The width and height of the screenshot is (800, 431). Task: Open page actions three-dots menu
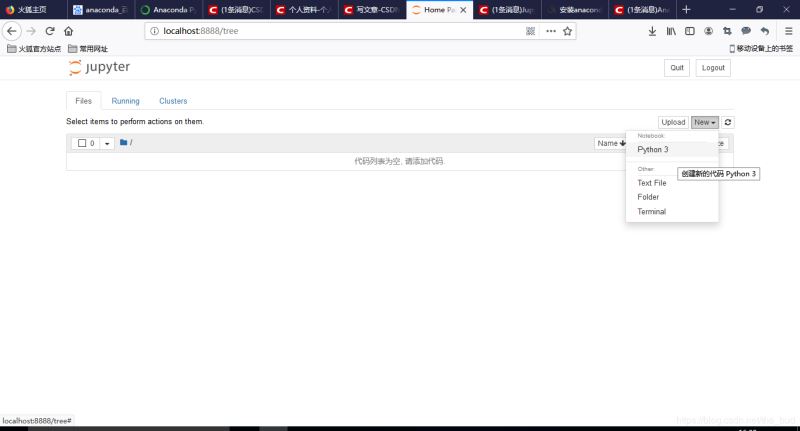[551, 31]
